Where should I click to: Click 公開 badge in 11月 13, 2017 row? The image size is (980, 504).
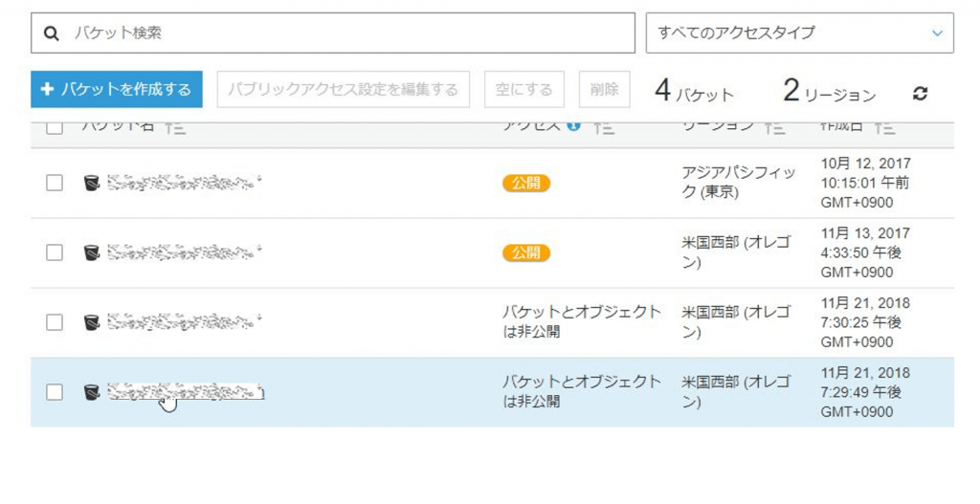pos(526,252)
